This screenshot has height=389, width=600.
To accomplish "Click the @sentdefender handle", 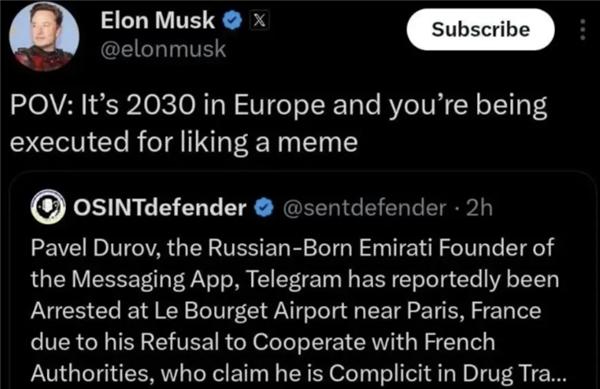I will [x=364, y=208].
